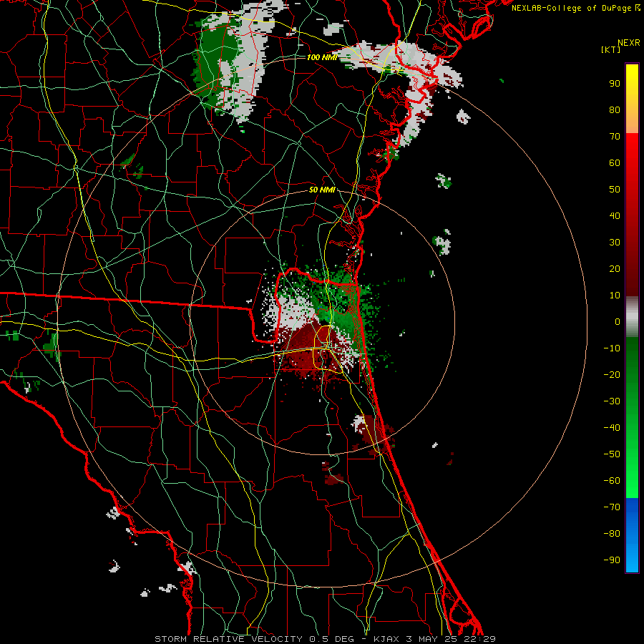This screenshot has width=644, height=644.
Task: Click the NEXR label above the color scale
Action: click(628, 43)
